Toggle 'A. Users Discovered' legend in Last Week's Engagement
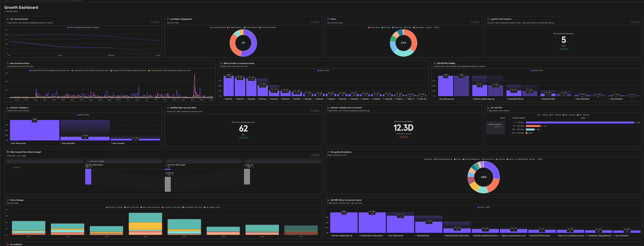Image resolution: width=644 pixels, height=246 pixels. tap(218, 27)
